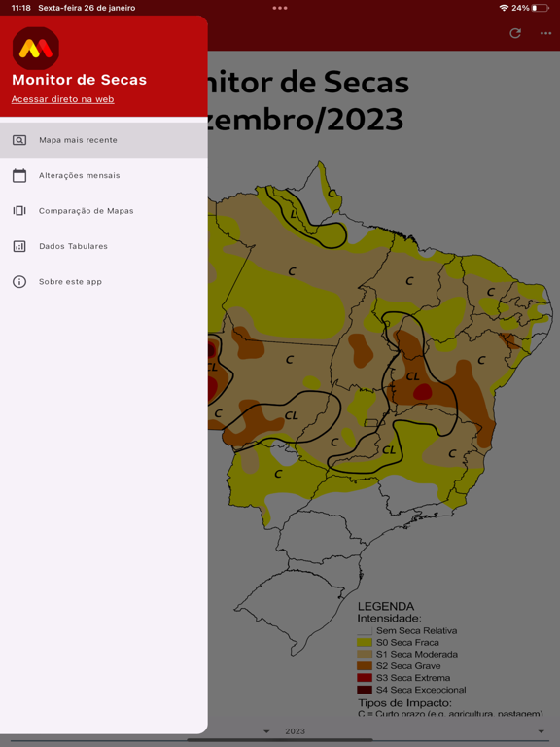Viewport: 560px width, 747px height.
Task: Click 'S3 Seca Extrema' legend label
Action: [413, 677]
